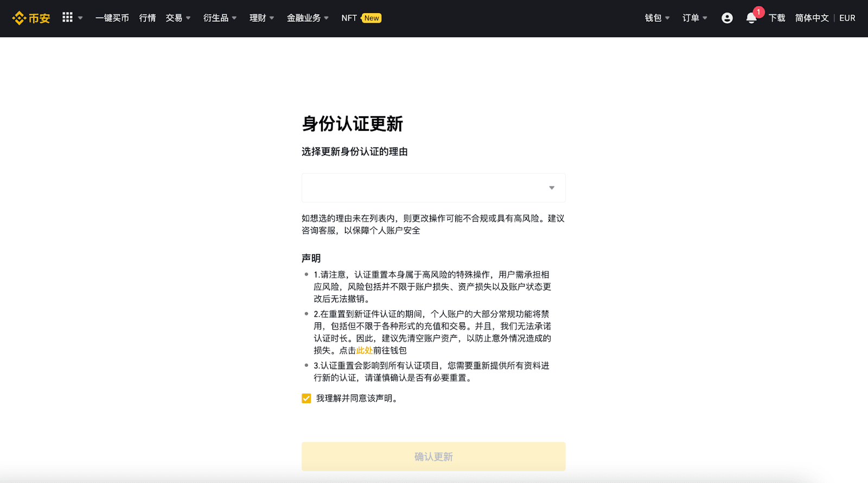This screenshot has width=868, height=483.
Task: Click the 下载 download link
Action: coord(777,18)
